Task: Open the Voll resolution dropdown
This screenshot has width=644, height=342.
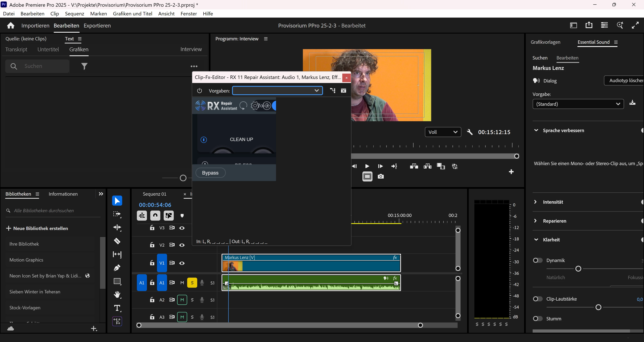Action: pos(443,132)
